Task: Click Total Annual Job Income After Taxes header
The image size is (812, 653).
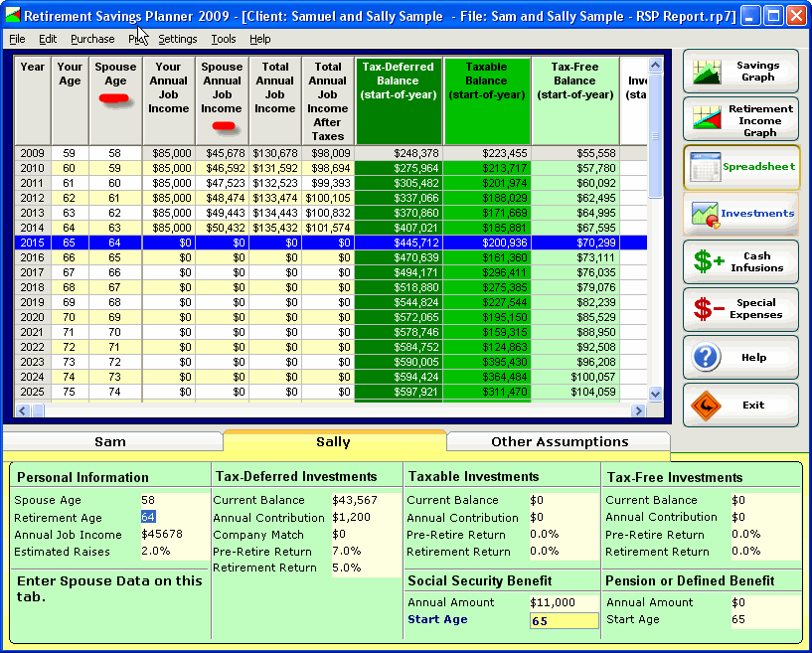Action: 327,101
